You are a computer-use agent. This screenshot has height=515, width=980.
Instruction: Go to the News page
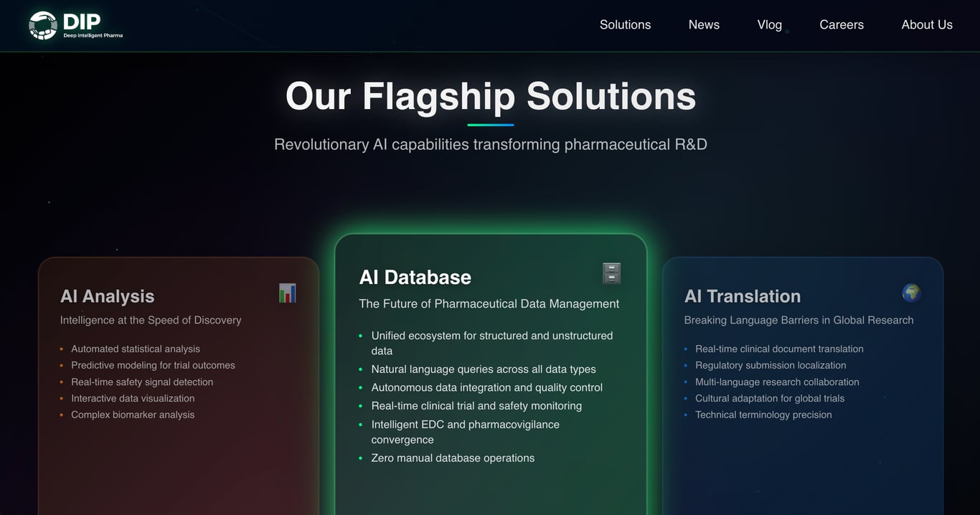pyautogui.click(x=704, y=24)
